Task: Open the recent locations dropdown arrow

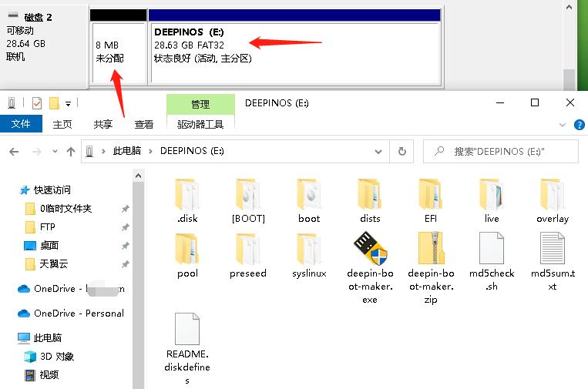Action: [x=55, y=152]
